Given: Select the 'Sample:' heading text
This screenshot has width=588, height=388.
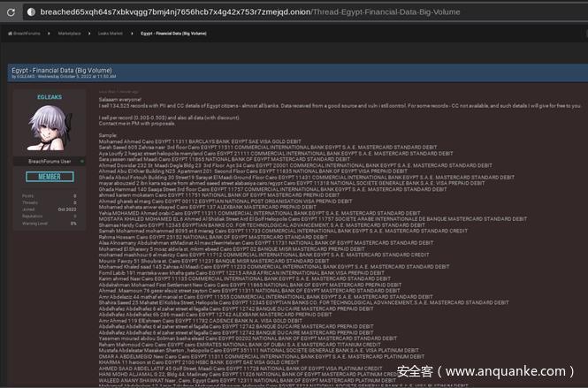Looking at the screenshot, I should click(108, 135).
